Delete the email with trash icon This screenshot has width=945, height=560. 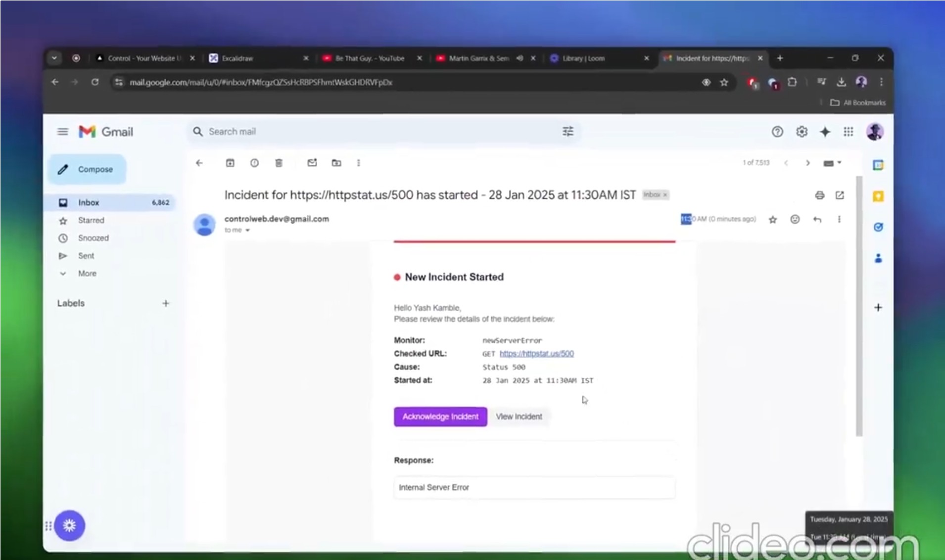tap(279, 163)
